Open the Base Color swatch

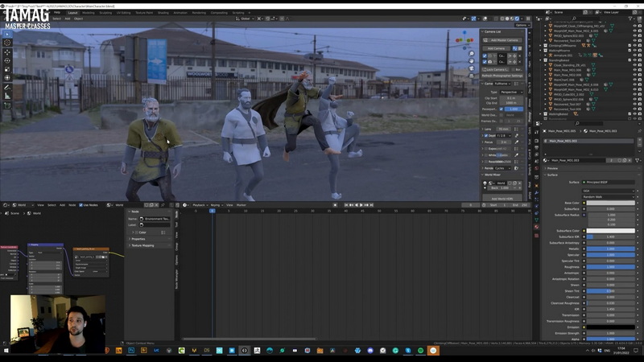611,203
